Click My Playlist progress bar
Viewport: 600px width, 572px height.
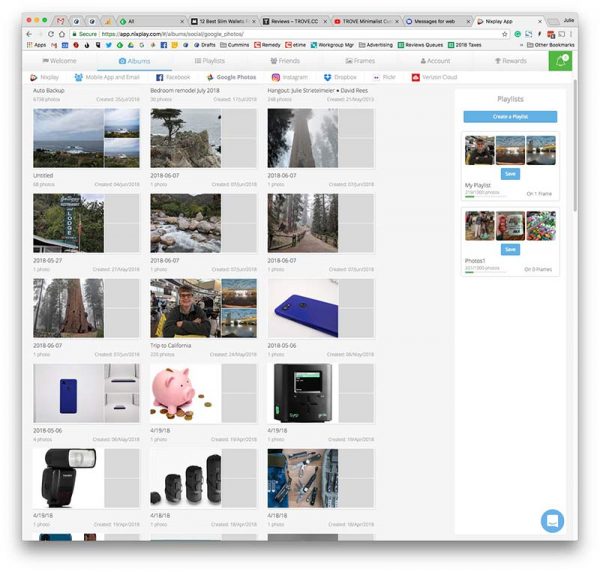pyautogui.click(x=486, y=197)
